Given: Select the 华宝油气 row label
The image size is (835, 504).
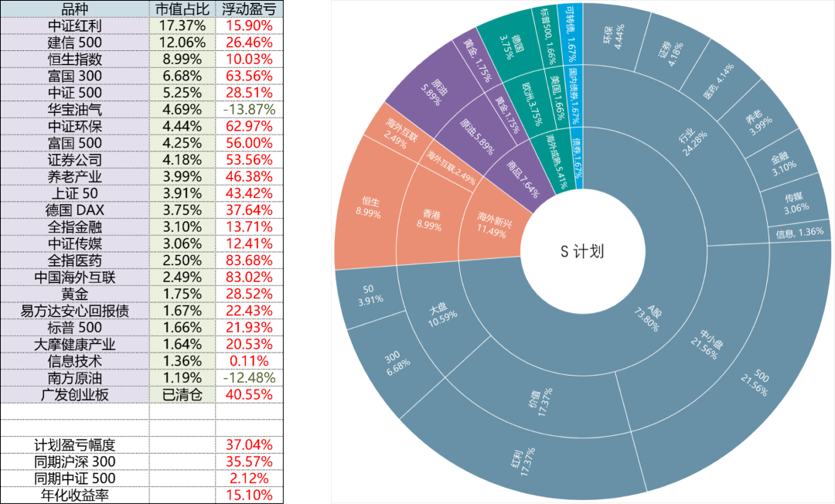Looking at the screenshot, I should click(74, 109).
